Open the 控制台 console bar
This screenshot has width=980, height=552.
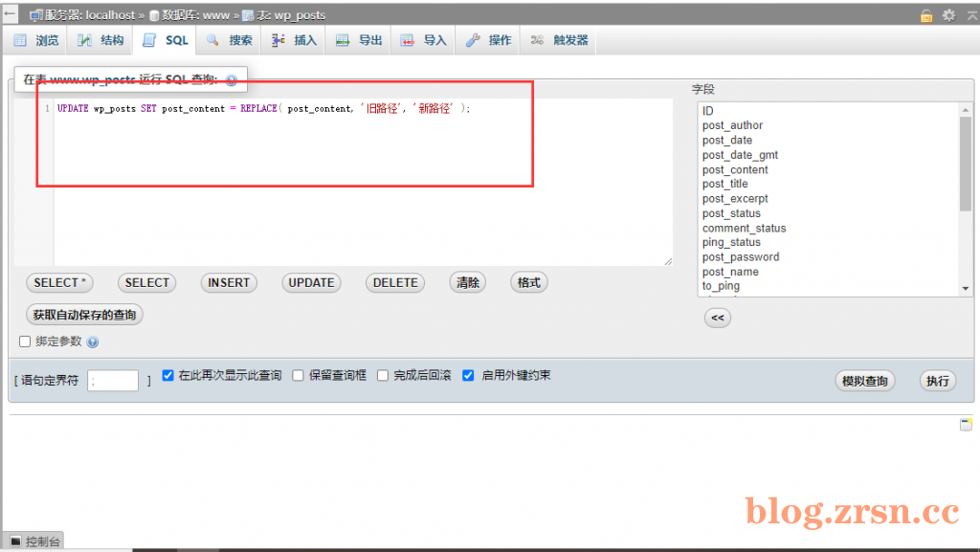coord(34,541)
